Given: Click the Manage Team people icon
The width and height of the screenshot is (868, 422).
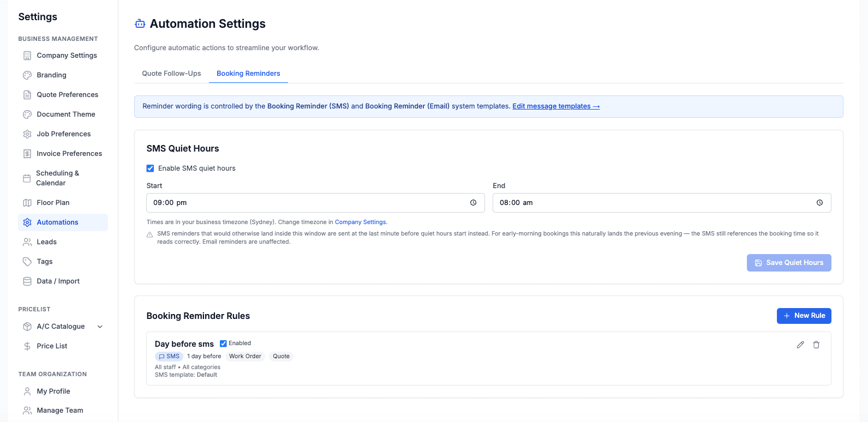Looking at the screenshot, I should click(x=27, y=411).
